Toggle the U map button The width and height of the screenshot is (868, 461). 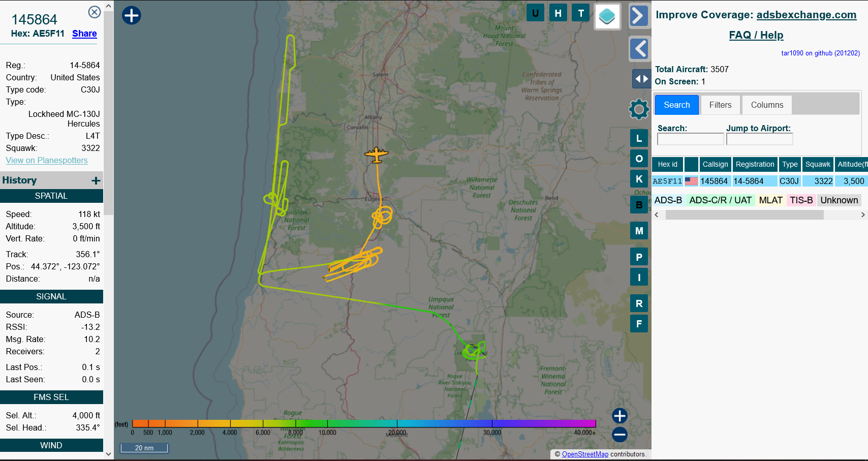pyautogui.click(x=535, y=13)
